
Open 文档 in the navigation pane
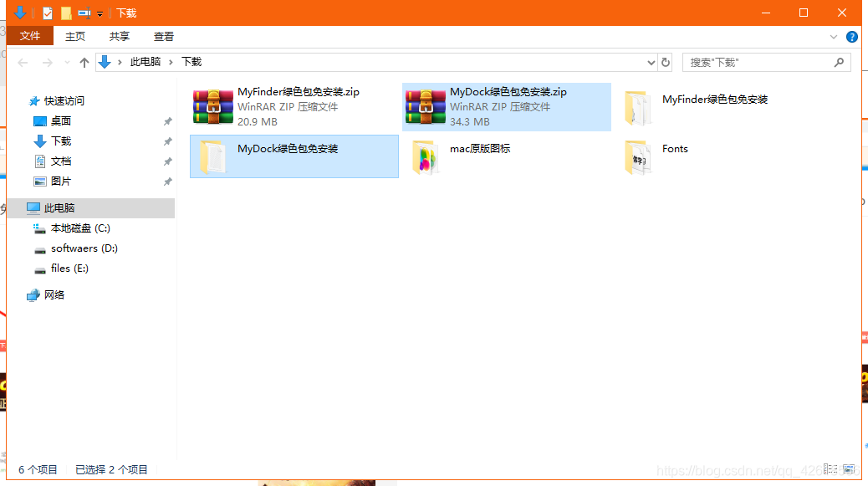pyautogui.click(x=61, y=161)
